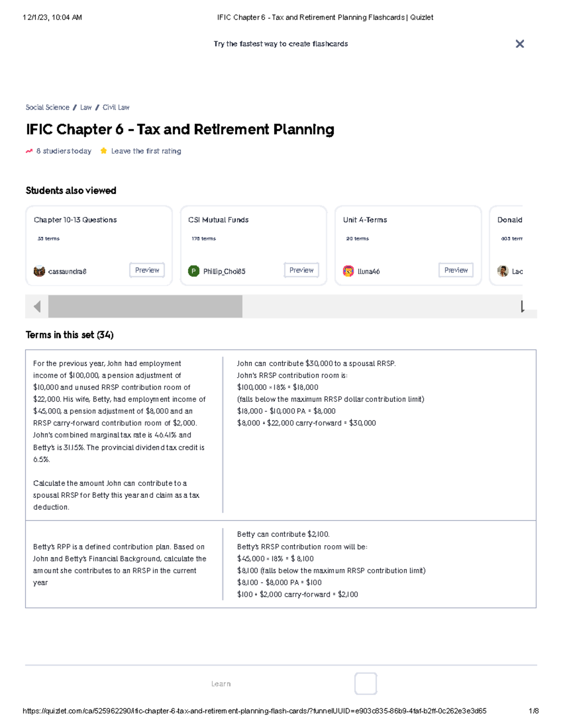
Task: Open the Civil Law breadcrumb link
Action: [x=116, y=107]
